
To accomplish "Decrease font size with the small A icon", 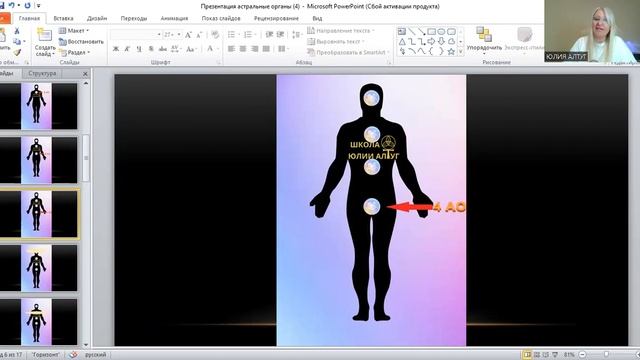I will pyautogui.click(x=199, y=35).
